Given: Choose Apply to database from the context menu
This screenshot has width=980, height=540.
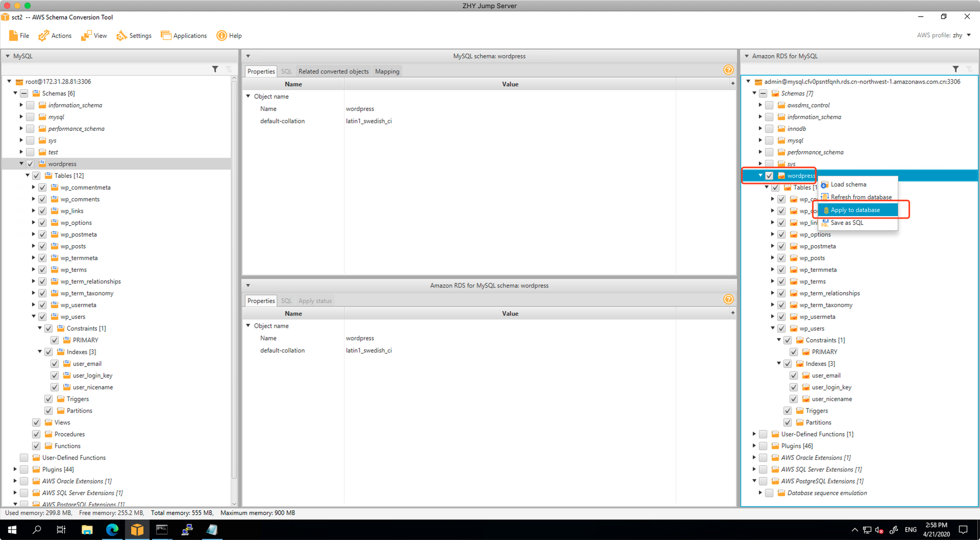Looking at the screenshot, I should [855, 210].
